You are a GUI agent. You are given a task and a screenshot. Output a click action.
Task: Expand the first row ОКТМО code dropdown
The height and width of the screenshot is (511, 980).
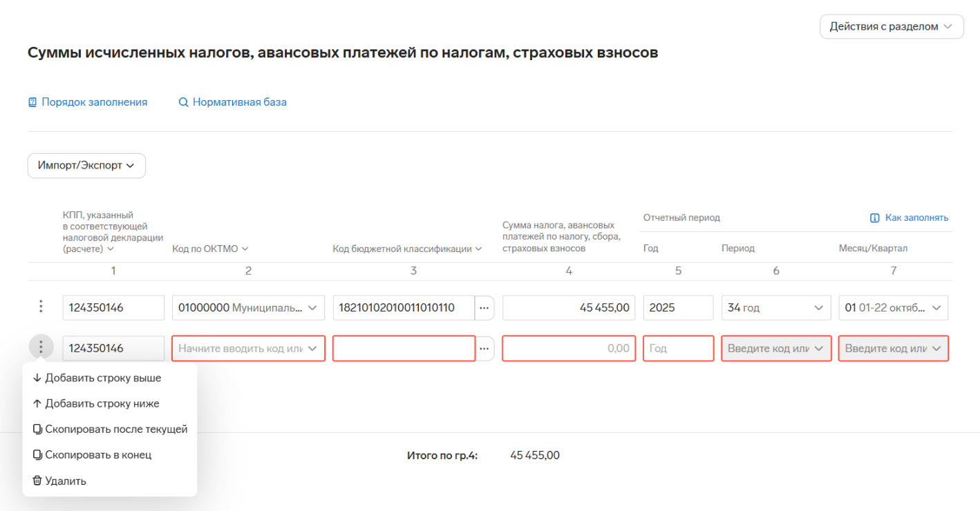248,308
